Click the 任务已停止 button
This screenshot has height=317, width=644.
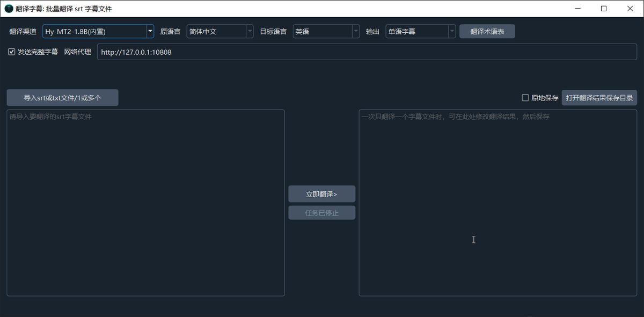click(321, 212)
